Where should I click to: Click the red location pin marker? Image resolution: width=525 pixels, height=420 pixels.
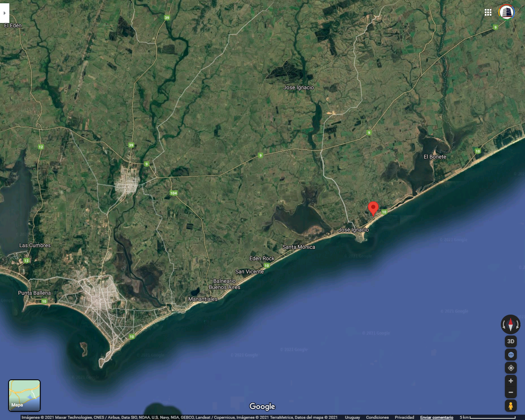point(373,208)
